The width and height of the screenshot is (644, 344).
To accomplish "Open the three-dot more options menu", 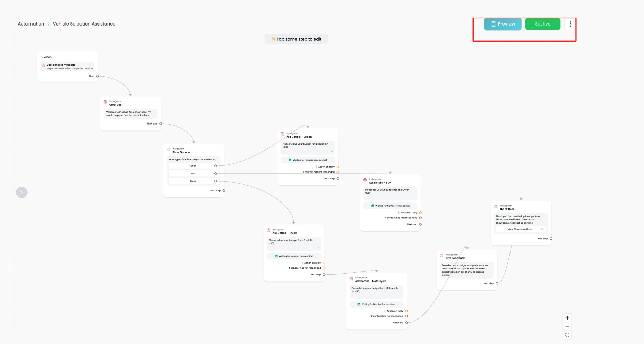I will [x=570, y=24].
